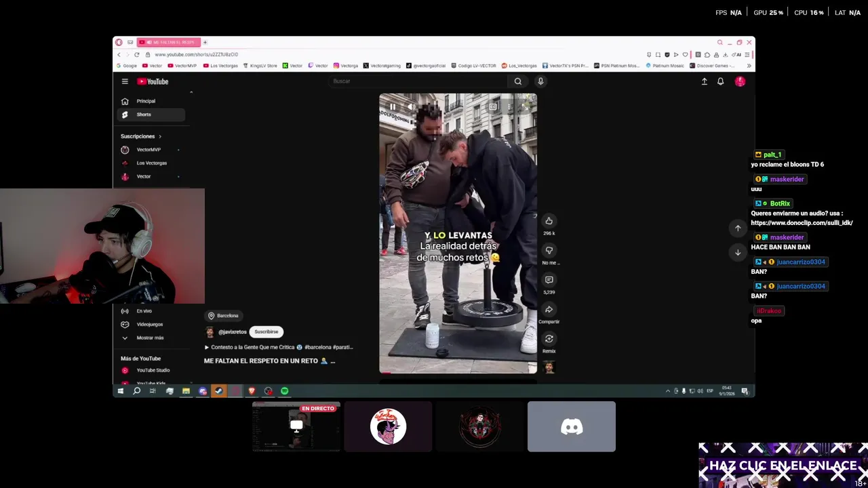868x488 pixels.
Task: Go to the previous Short with up arrow
Action: (738, 228)
